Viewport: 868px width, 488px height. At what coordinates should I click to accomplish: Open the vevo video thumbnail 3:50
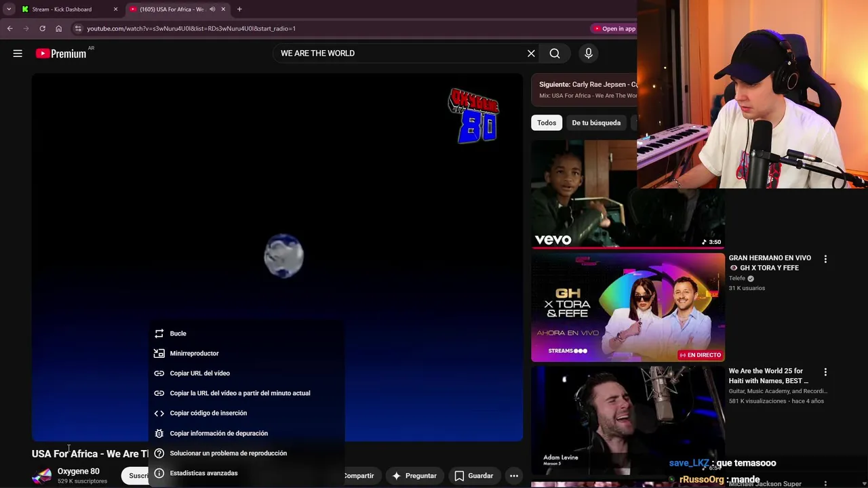(x=628, y=195)
